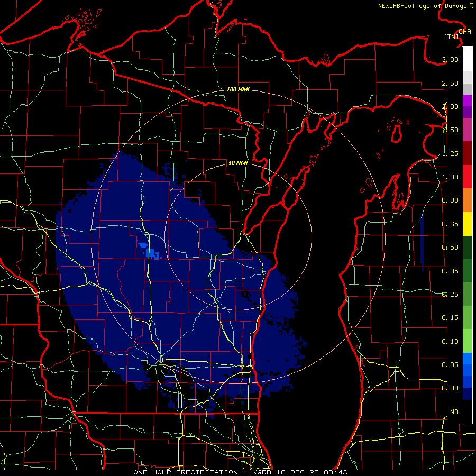Image resolution: width=476 pixels, height=476 pixels.
Task: Click the white swatch in color scale
Action: click(x=467, y=59)
